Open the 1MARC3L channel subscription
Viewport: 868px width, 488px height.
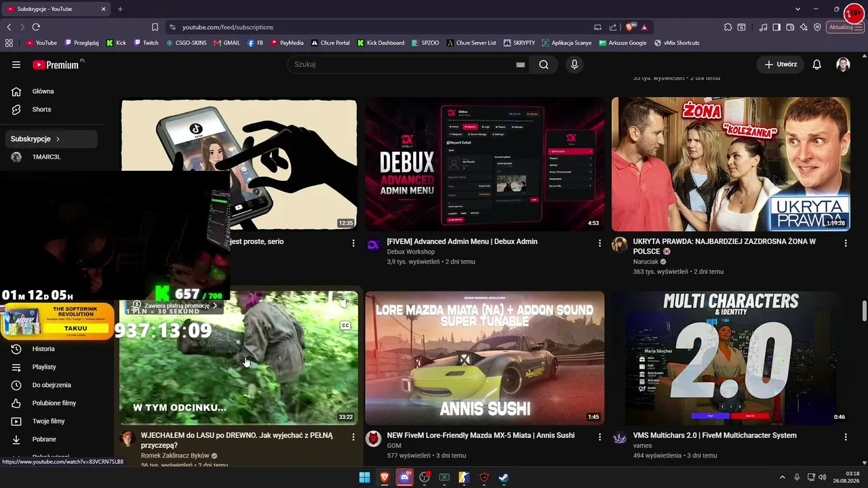(46, 157)
